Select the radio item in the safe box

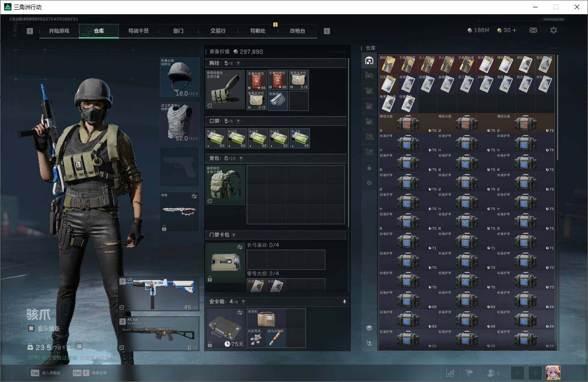click(267, 318)
